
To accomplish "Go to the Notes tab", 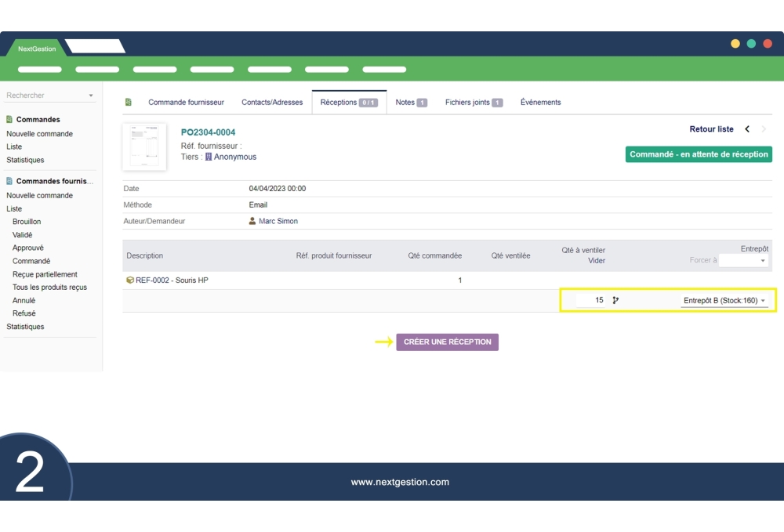I will pyautogui.click(x=411, y=102).
